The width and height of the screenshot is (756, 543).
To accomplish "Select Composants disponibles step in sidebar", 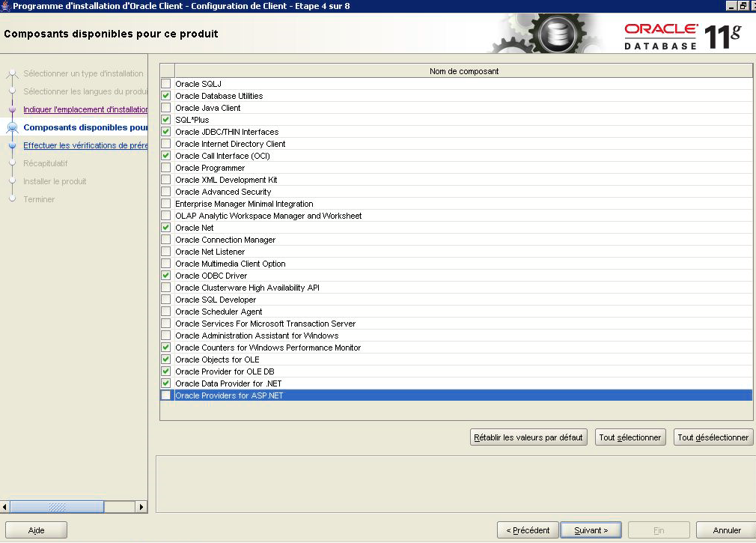I will [85, 127].
